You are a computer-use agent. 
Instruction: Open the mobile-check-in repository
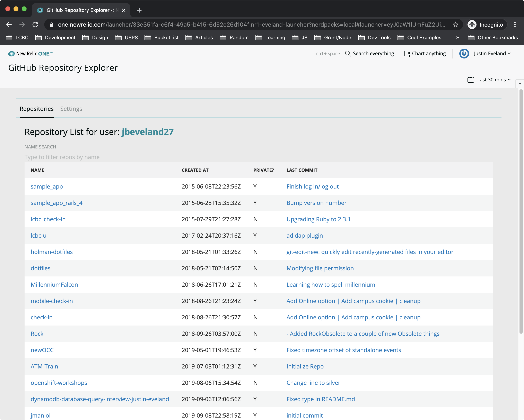(x=52, y=301)
